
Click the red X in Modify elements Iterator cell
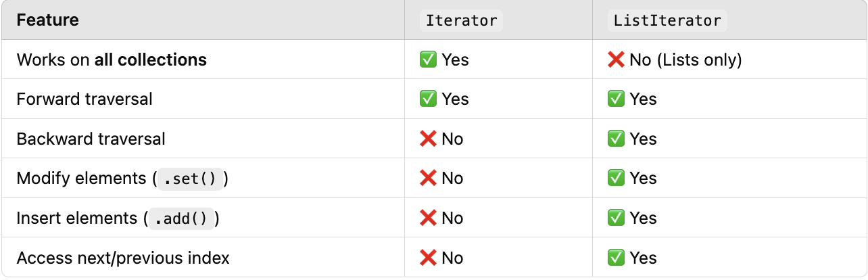pos(428,179)
